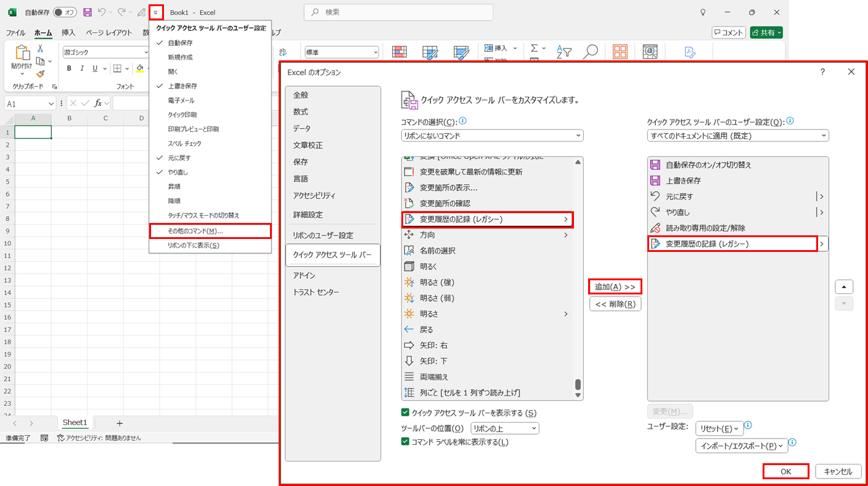
Task: Click the purple Save icon in the title bar
Action: 87,12
